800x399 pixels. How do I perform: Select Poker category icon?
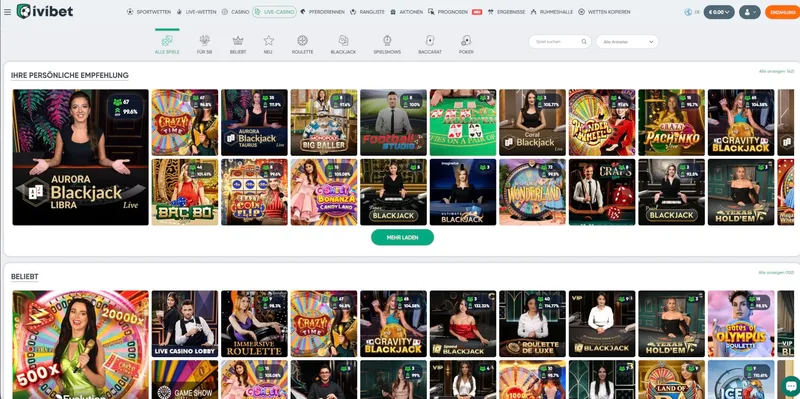(x=466, y=44)
